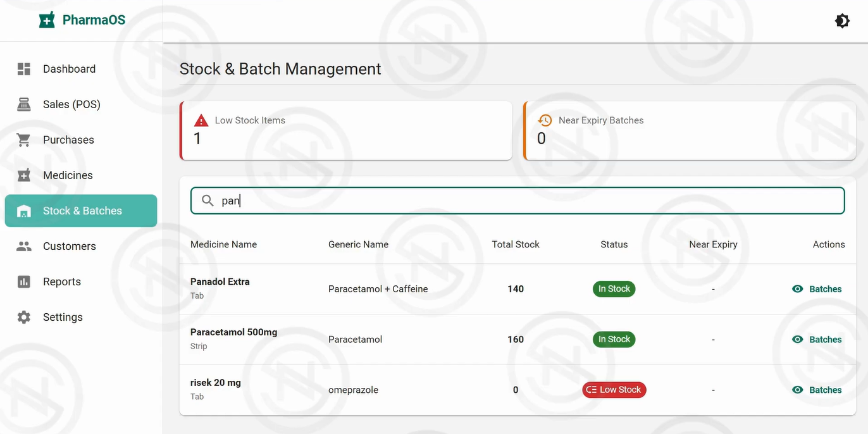868x434 pixels.
Task: Click 'Paracetamol + Caffeine' generic name
Action: (378, 289)
